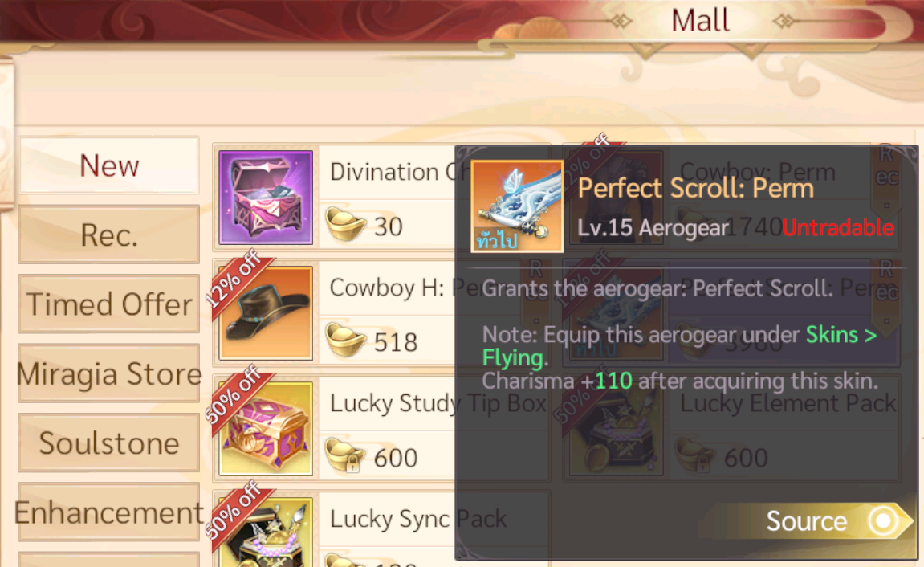Screen dimensions: 924x567
Task: Select the Cowboy Hat item icon
Action: pos(266,313)
